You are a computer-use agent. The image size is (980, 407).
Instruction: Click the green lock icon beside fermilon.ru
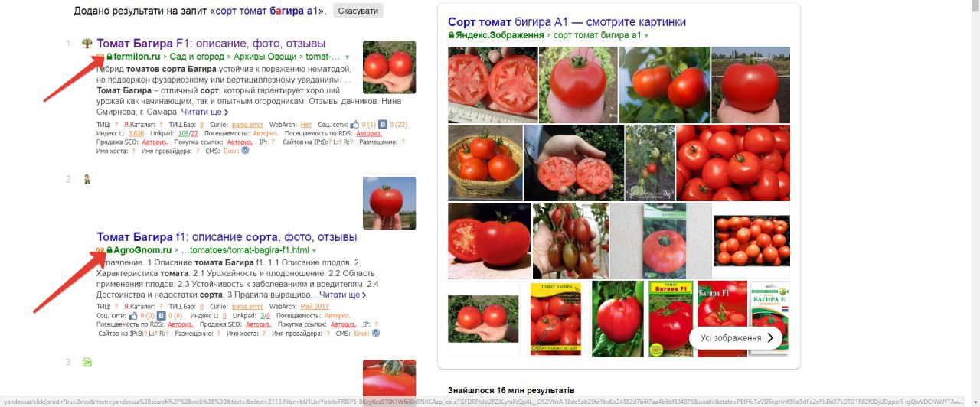[x=109, y=57]
